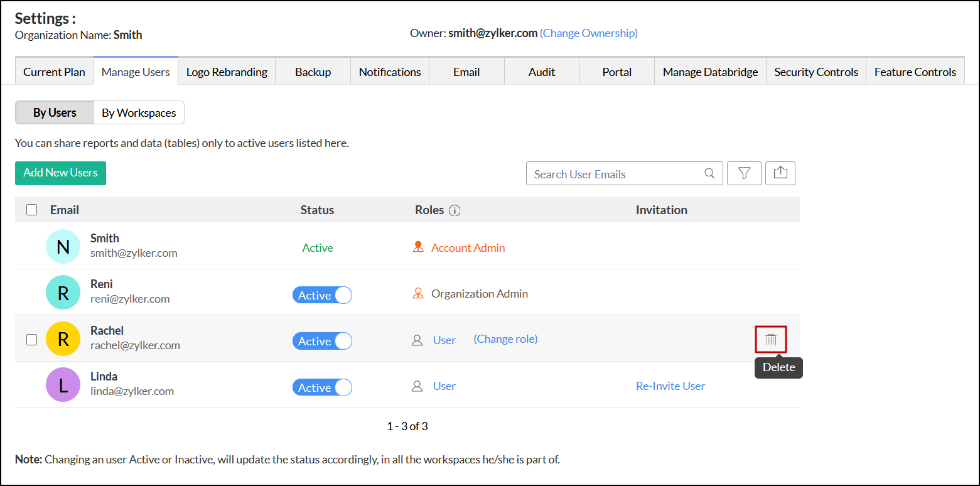Click Smith's avatar icon

[63, 247]
